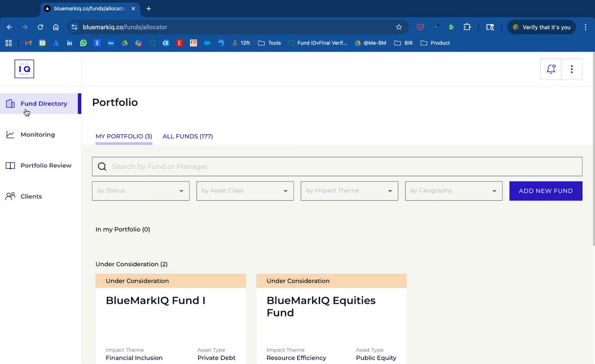Open Chrome three-dot menu
The width and height of the screenshot is (595, 364).
coord(586,27)
